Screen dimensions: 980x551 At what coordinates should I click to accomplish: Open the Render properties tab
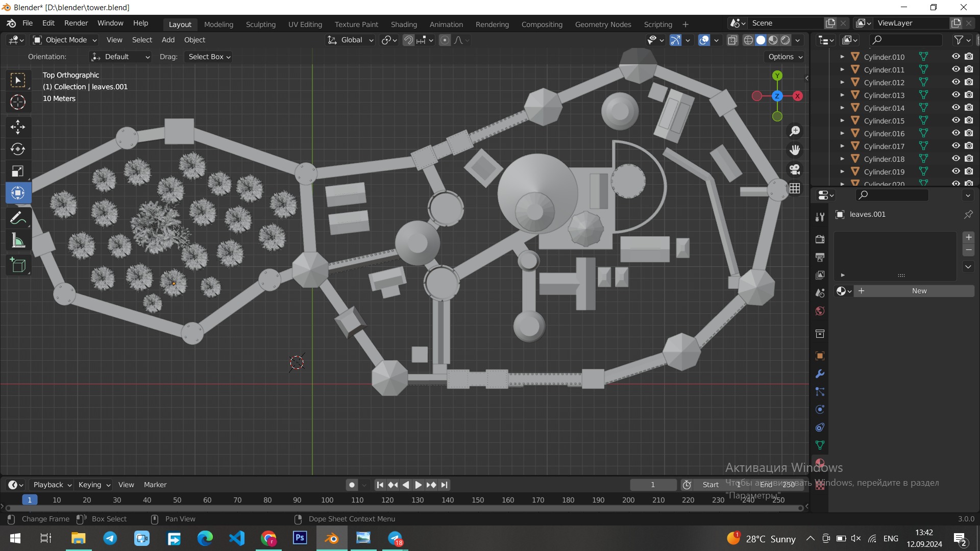point(820,239)
